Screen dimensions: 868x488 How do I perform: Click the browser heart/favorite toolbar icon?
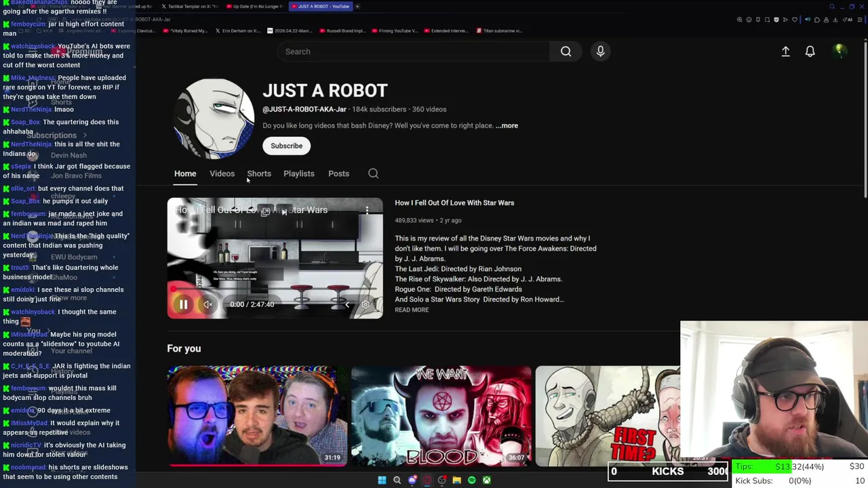pos(795,20)
